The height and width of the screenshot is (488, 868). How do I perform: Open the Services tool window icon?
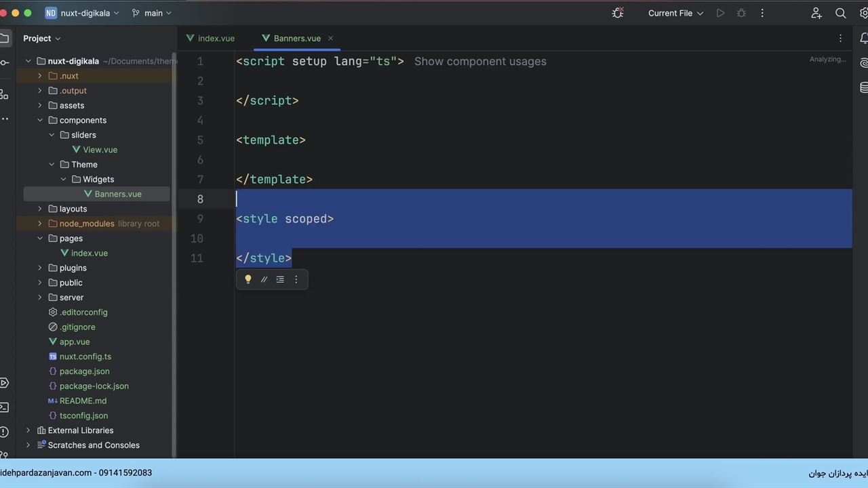pos(4,383)
